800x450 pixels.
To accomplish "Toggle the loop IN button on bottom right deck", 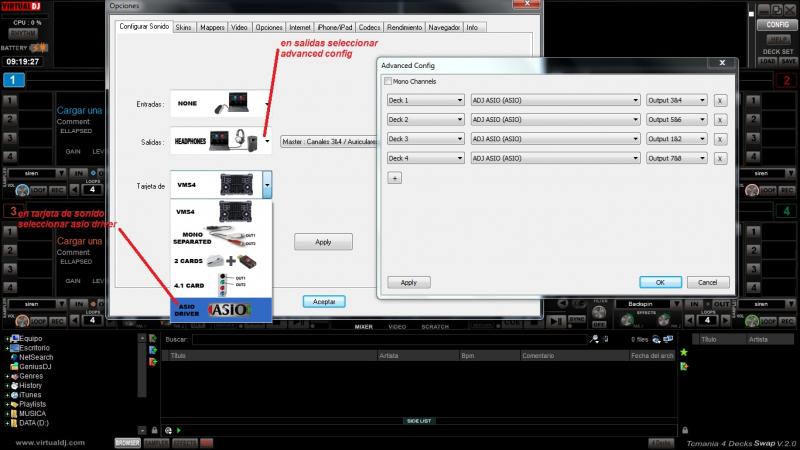I will coord(694,304).
